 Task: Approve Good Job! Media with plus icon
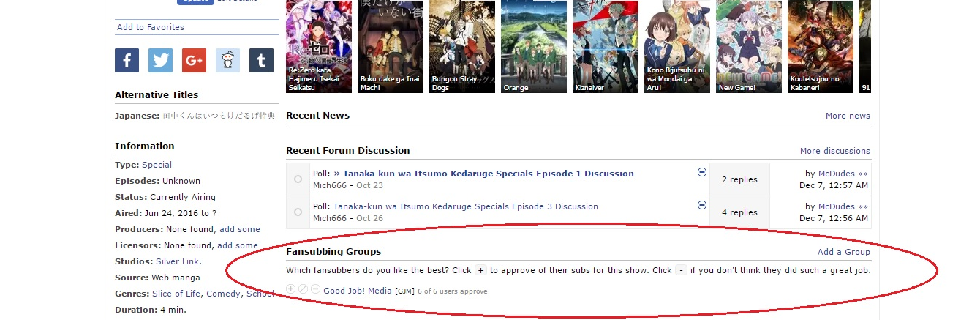pyautogui.click(x=291, y=290)
